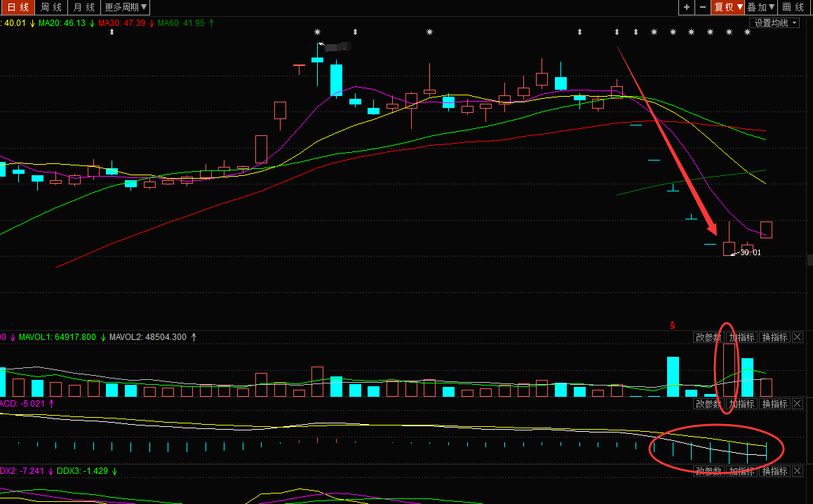
Task: Select the MAVOL1: 64917.800 label
Action: click(x=57, y=337)
